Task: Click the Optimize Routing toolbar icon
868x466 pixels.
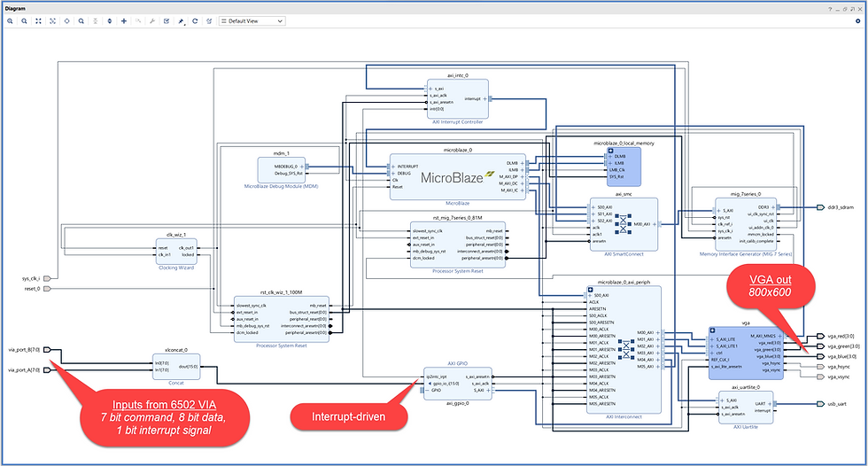Action: 209,21
